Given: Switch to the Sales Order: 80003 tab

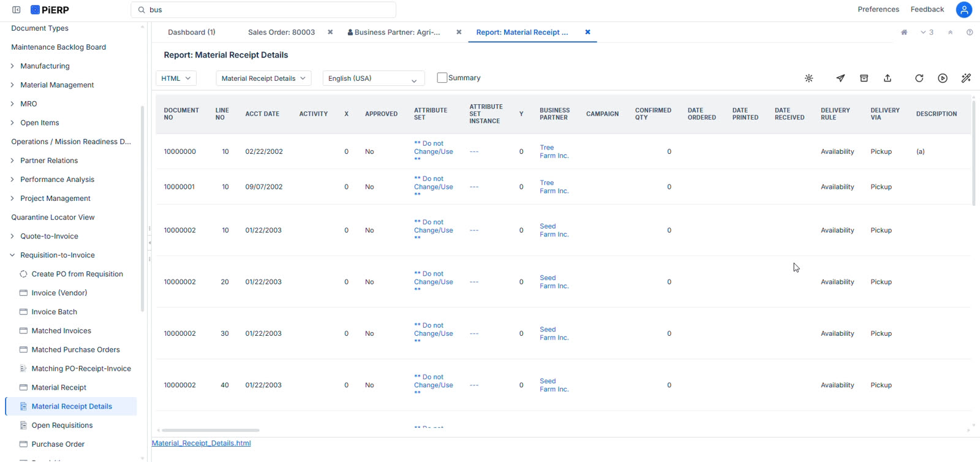Looking at the screenshot, I should coord(281,32).
